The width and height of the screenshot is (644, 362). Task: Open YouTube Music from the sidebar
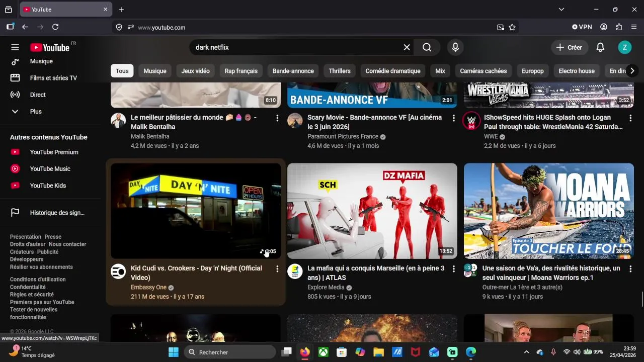coord(50,169)
